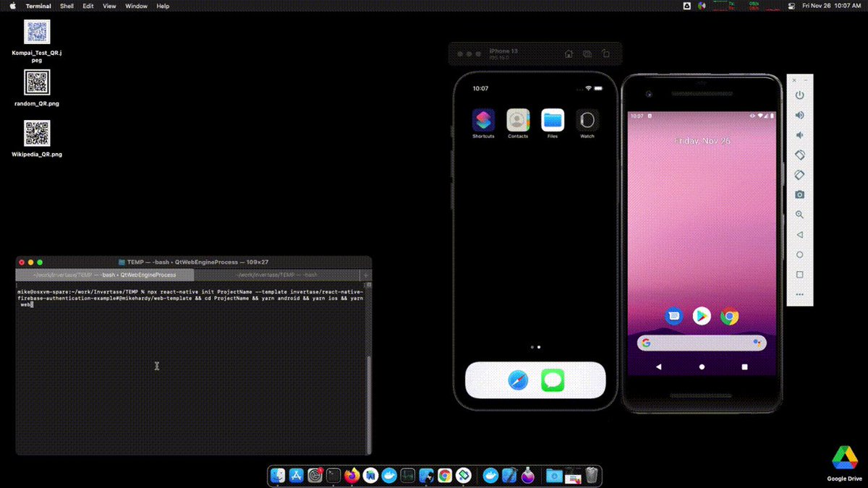The image size is (868, 488).
Task: Select the QtWebEngineProcess terminal tab
Action: click(105, 275)
